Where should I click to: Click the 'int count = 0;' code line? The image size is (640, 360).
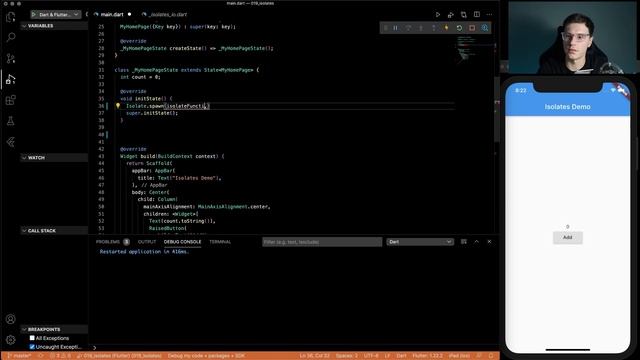coord(140,77)
